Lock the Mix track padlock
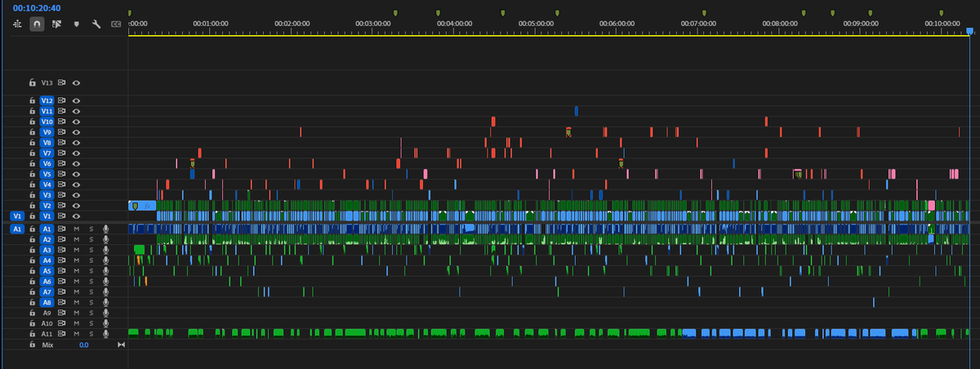This screenshot has width=980, height=369. coord(32,345)
